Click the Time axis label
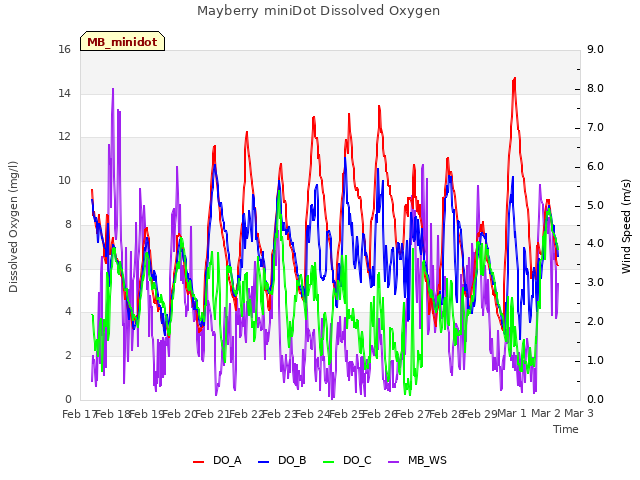The width and height of the screenshot is (640, 480). pyautogui.click(x=566, y=429)
